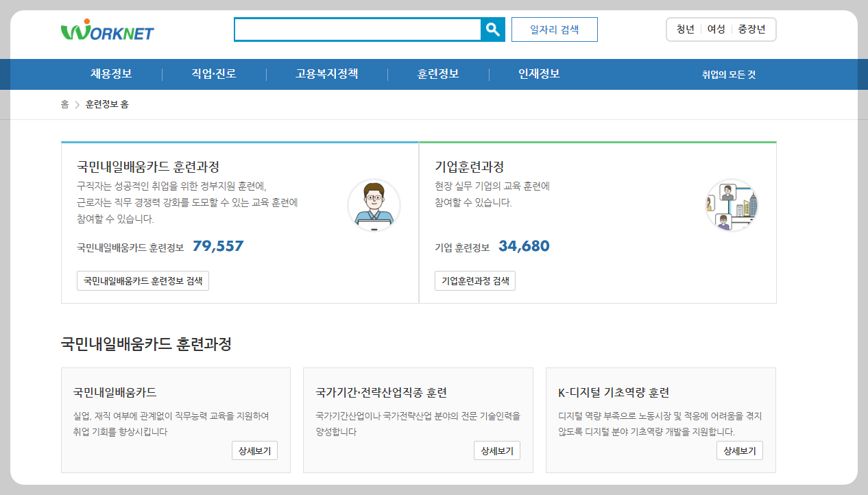
Task: Click inside the search input field
Action: coord(357,29)
